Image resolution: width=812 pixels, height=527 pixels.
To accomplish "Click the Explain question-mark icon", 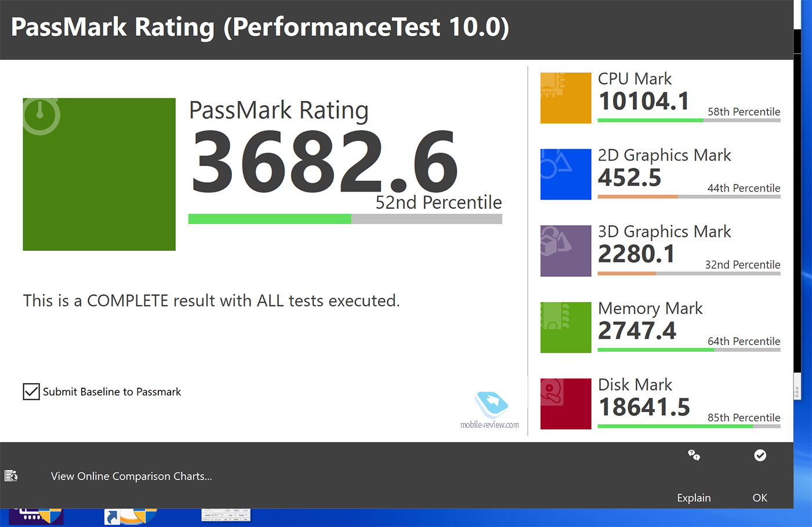I will 694,455.
